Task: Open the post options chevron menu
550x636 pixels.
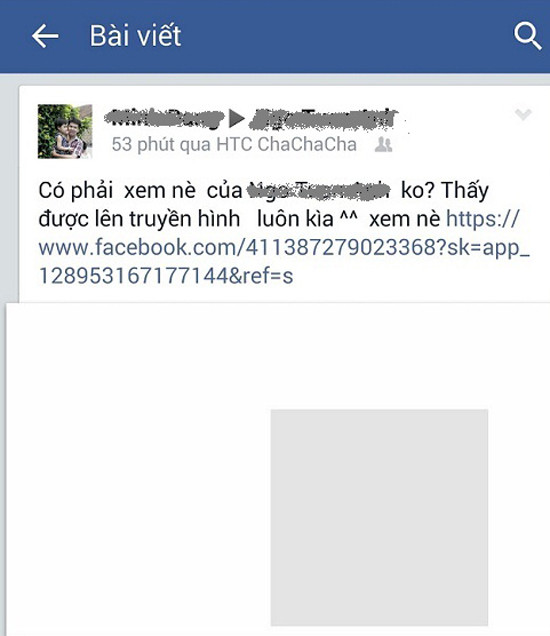Action: (523, 114)
